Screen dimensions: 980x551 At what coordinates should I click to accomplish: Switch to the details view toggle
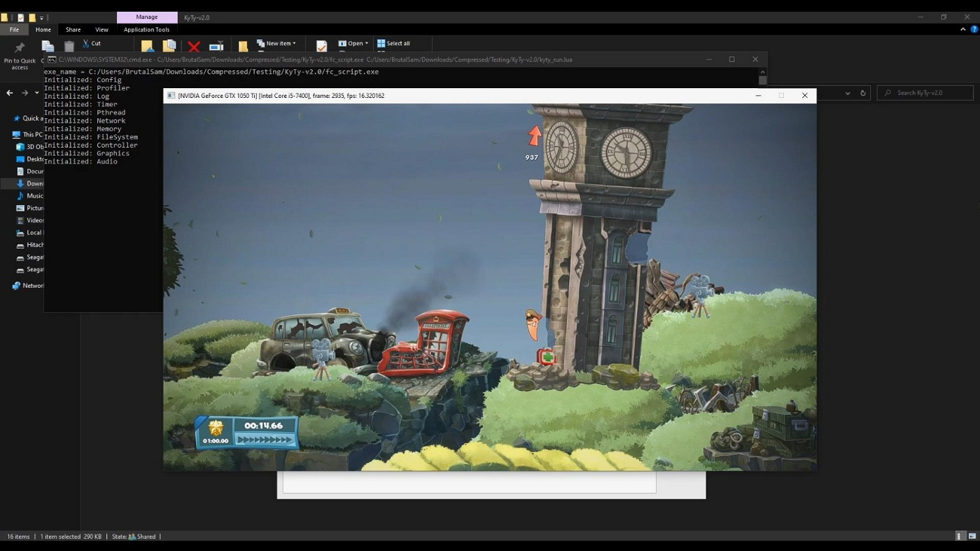pyautogui.click(x=960, y=536)
